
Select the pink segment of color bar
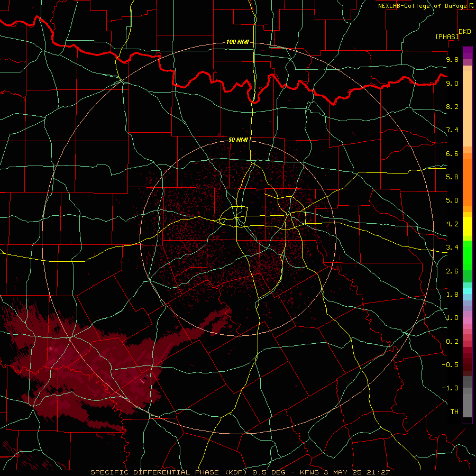coord(467,321)
